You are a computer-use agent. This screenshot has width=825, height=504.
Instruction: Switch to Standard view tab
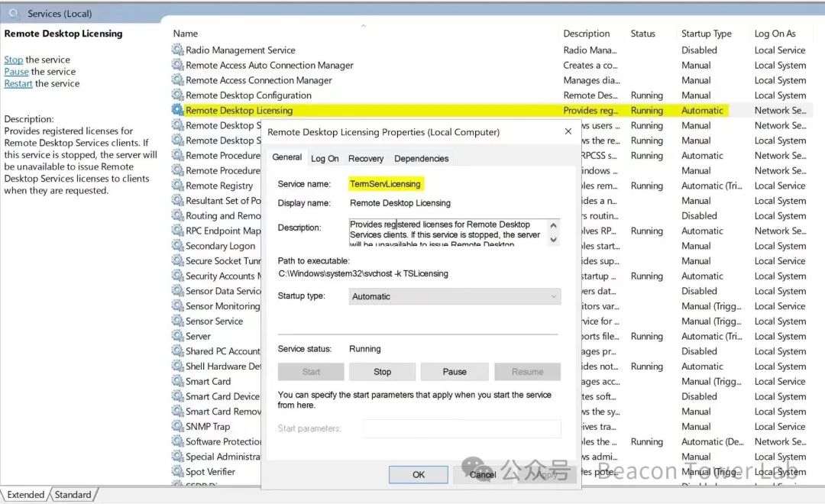point(73,495)
